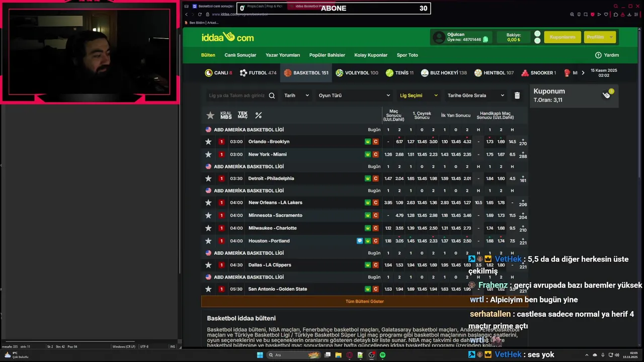The image size is (644, 362).
Task: Open the Popüler Bahisler tab
Action: [327, 55]
